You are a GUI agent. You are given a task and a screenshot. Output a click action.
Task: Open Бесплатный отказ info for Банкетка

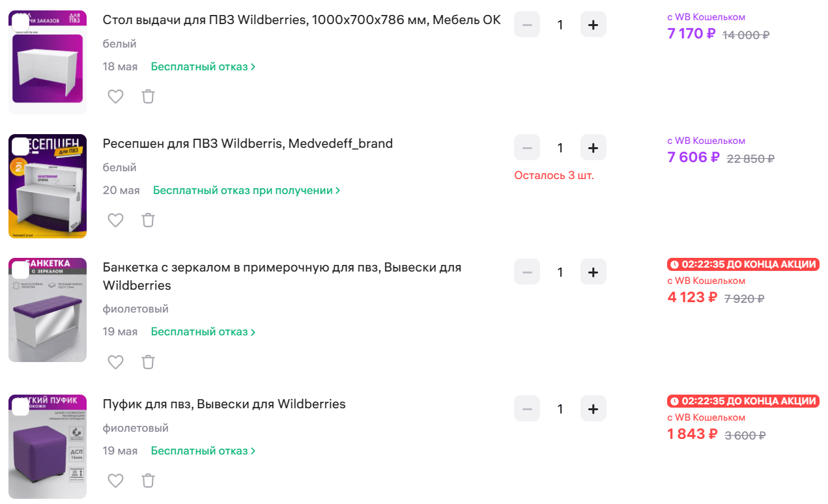click(x=203, y=331)
